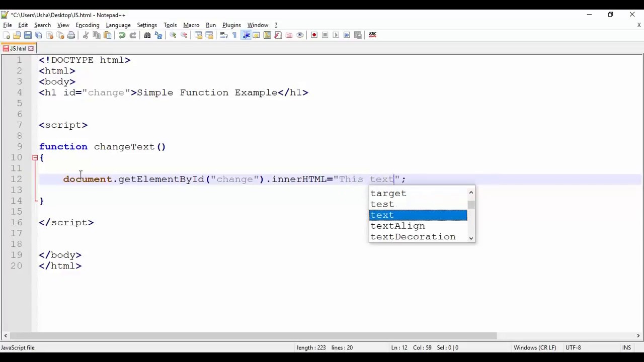Select the JS.html document tab
Image resolution: width=644 pixels, height=362 pixels.
pyautogui.click(x=18, y=49)
